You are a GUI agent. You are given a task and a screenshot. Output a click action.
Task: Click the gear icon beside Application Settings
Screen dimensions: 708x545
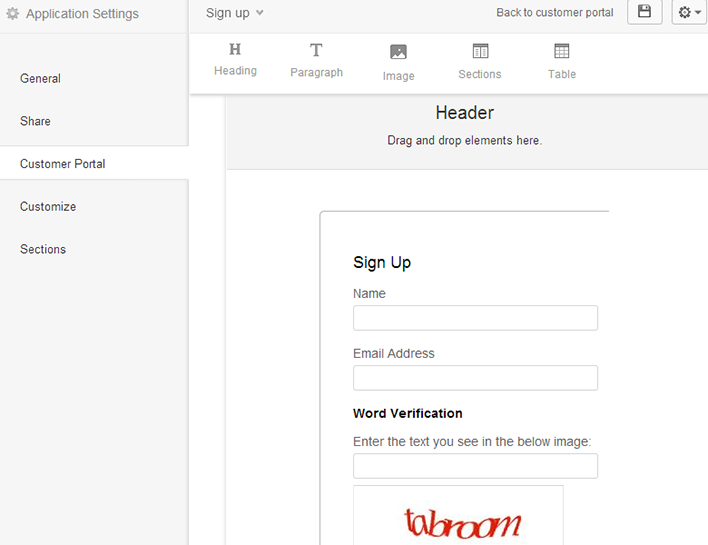pos(13,14)
